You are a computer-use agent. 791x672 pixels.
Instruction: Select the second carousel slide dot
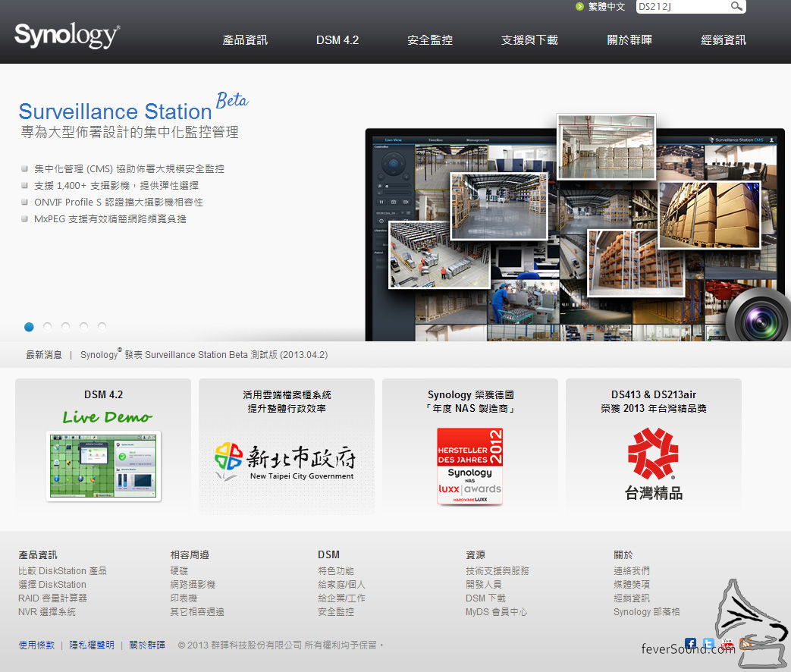pos(48,327)
